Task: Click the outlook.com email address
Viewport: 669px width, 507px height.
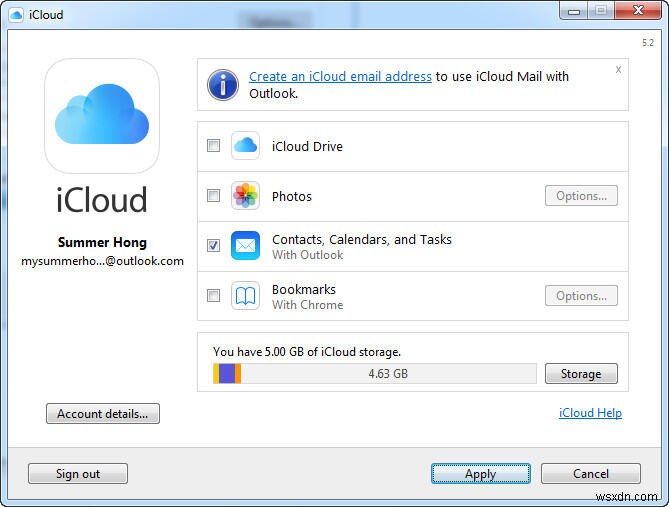Action: (102, 261)
